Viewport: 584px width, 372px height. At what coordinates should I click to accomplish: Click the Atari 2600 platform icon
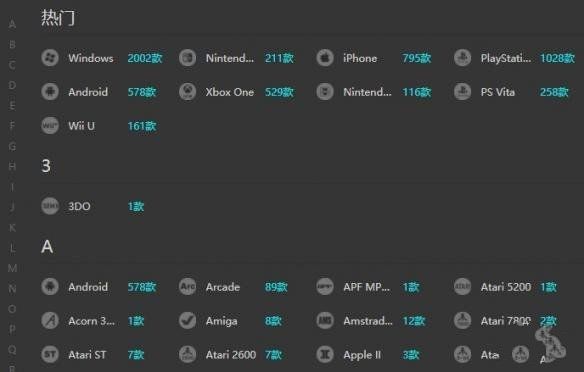[187, 354]
